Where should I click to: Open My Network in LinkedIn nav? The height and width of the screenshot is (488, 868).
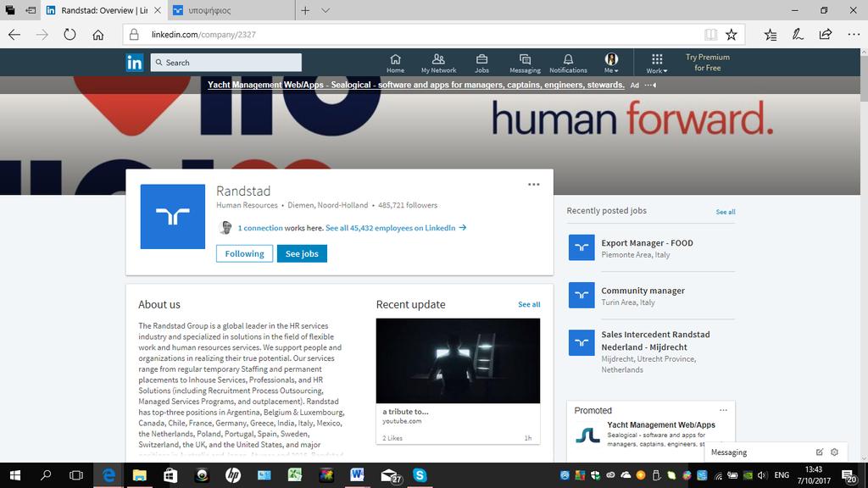pos(438,63)
